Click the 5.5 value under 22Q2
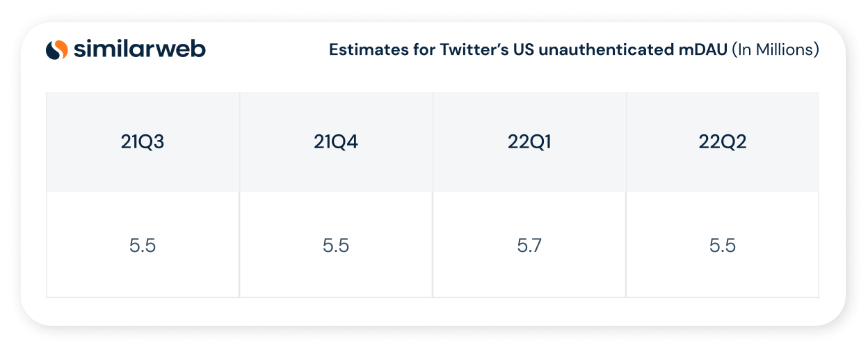 click(723, 246)
